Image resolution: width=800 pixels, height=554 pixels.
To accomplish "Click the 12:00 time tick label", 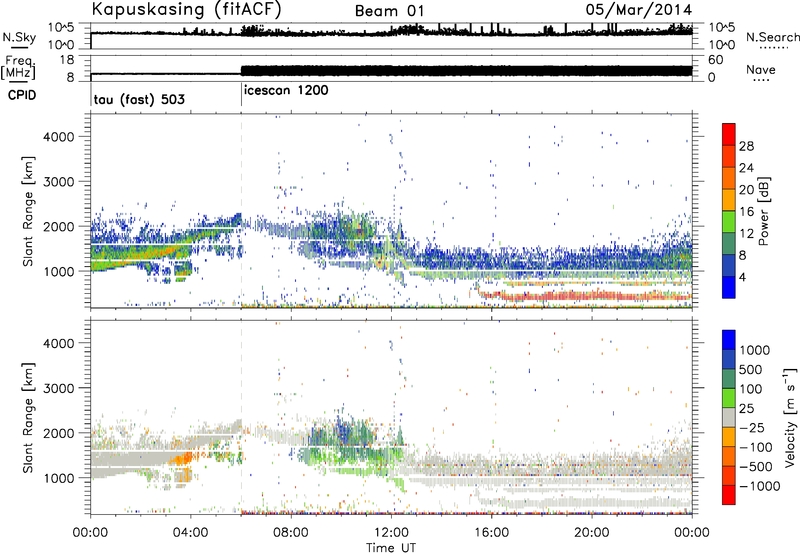I will point(391,533).
